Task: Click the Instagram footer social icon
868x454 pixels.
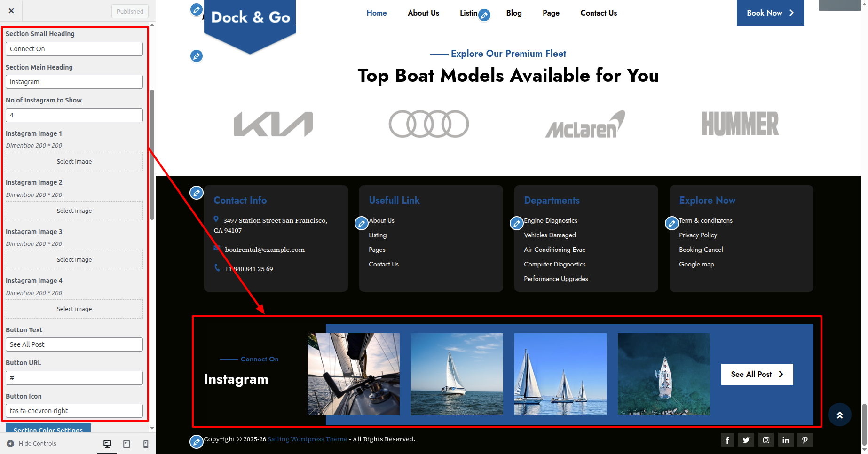Action: pyautogui.click(x=766, y=440)
